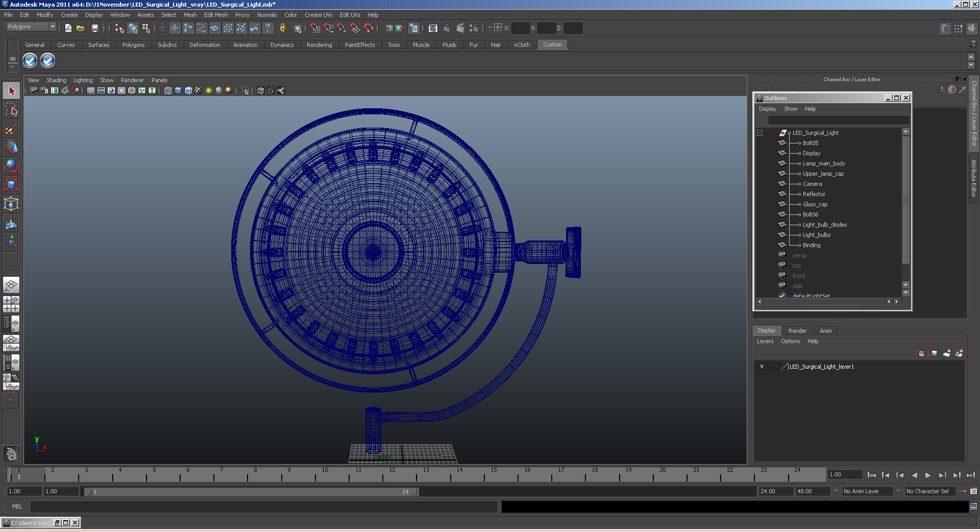Play the animation forwards
The height and width of the screenshot is (531, 980).
pos(928,475)
